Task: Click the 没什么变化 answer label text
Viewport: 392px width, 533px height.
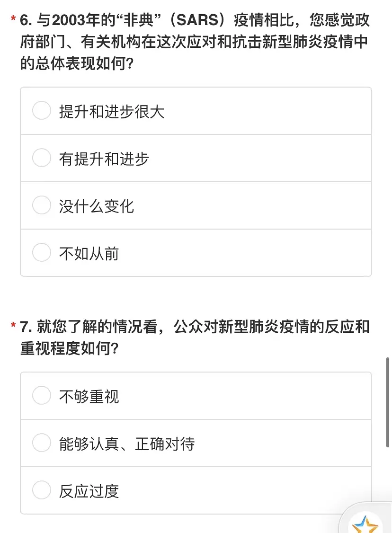Action: point(97,206)
